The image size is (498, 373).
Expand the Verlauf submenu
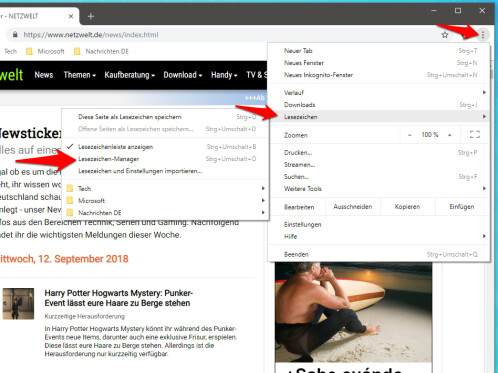coord(379,92)
